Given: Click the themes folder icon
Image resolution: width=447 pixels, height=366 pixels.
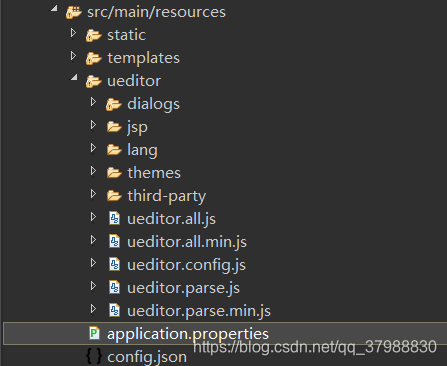Looking at the screenshot, I should pos(114,173).
